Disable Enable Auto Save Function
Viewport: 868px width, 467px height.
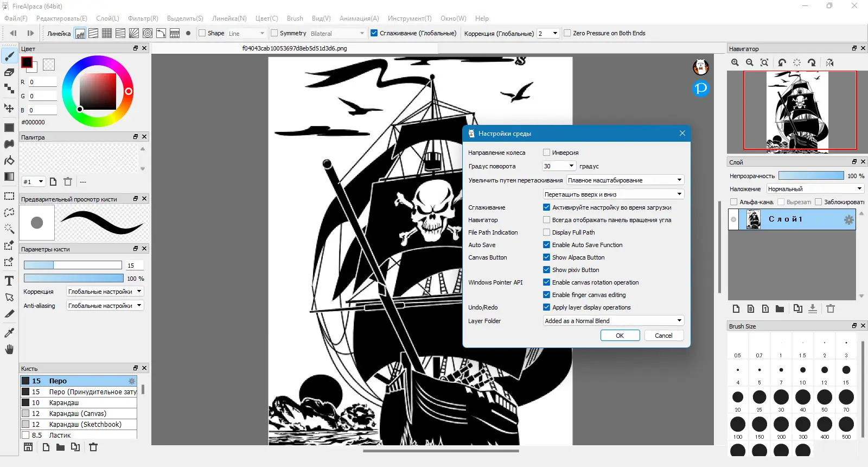point(546,245)
